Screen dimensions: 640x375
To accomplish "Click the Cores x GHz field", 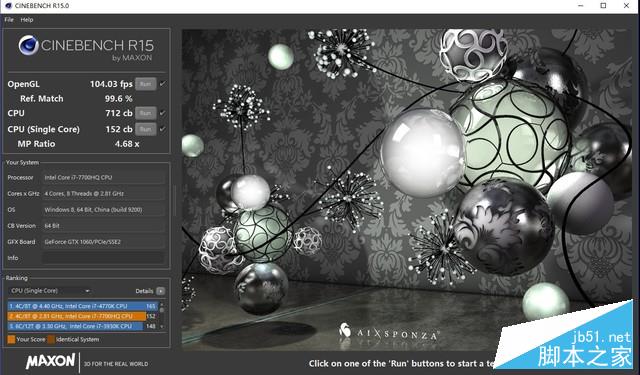I will [x=104, y=193].
